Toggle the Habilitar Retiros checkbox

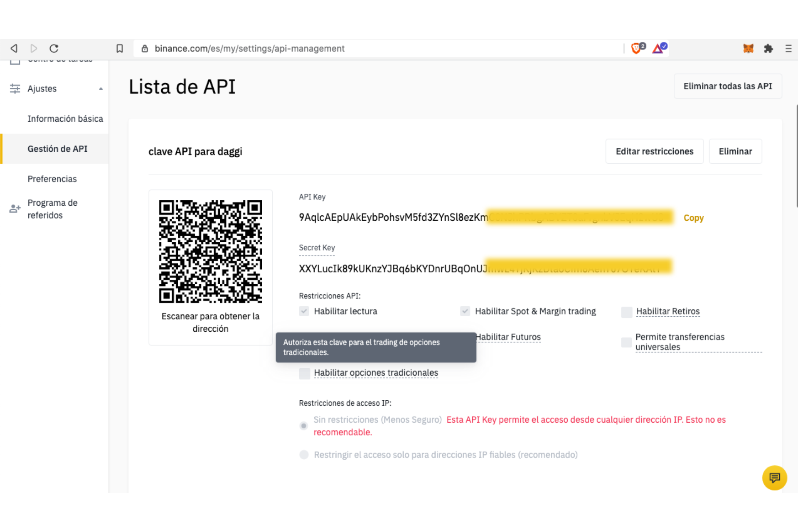[626, 312]
